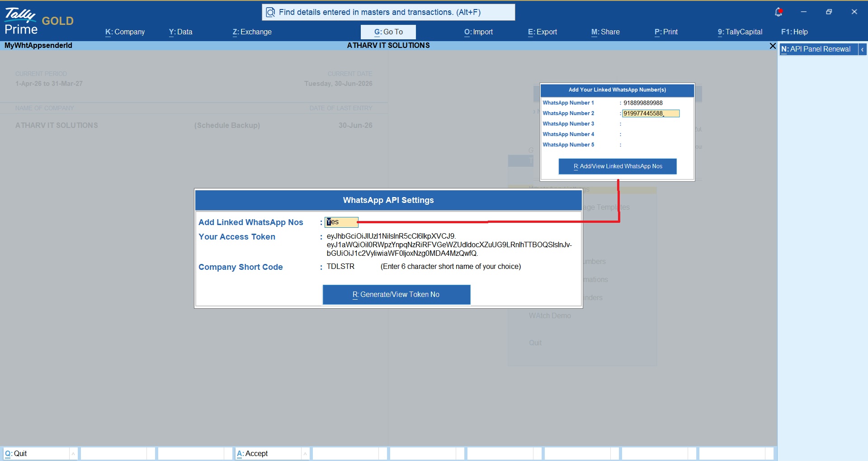This screenshot has height=461, width=868.
Task: Expand Quit button caret arrow
Action: (73, 454)
